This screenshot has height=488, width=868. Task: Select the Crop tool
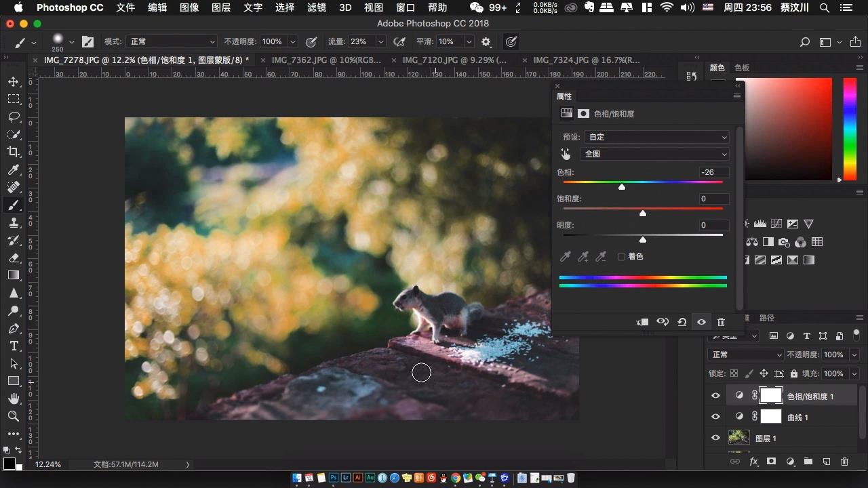click(14, 152)
